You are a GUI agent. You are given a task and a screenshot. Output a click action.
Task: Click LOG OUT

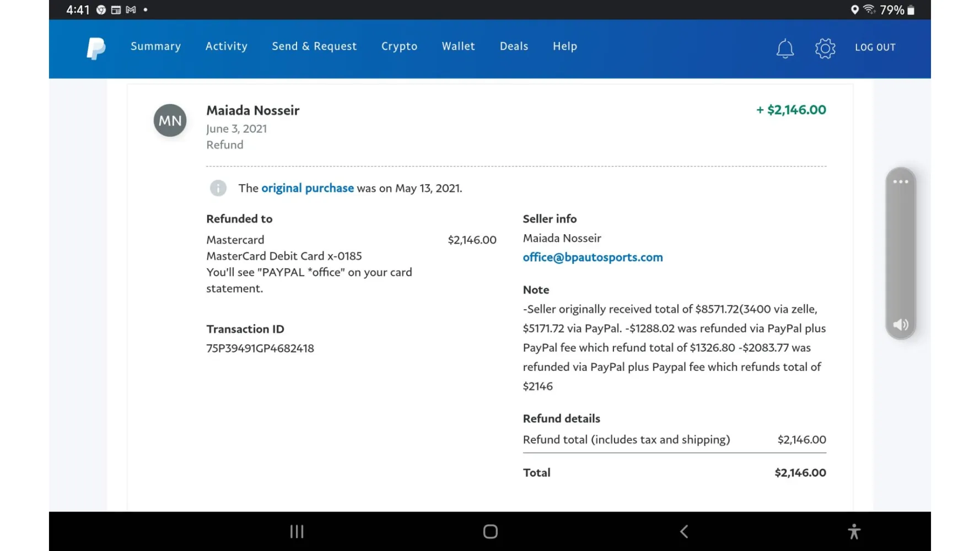(875, 47)
